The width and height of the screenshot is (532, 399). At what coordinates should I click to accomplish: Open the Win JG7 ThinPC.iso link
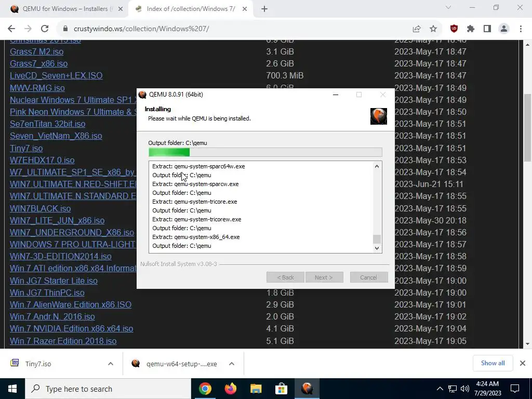(47, 292)
